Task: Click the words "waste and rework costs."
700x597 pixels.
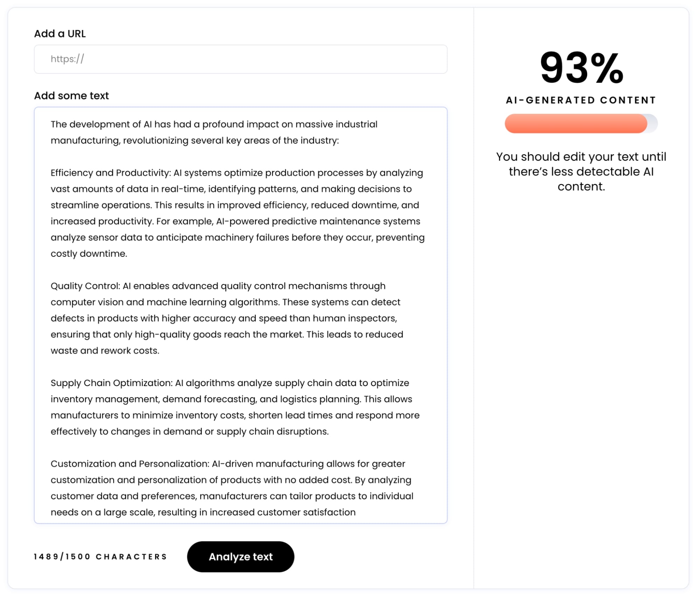Action: (105, 351)
